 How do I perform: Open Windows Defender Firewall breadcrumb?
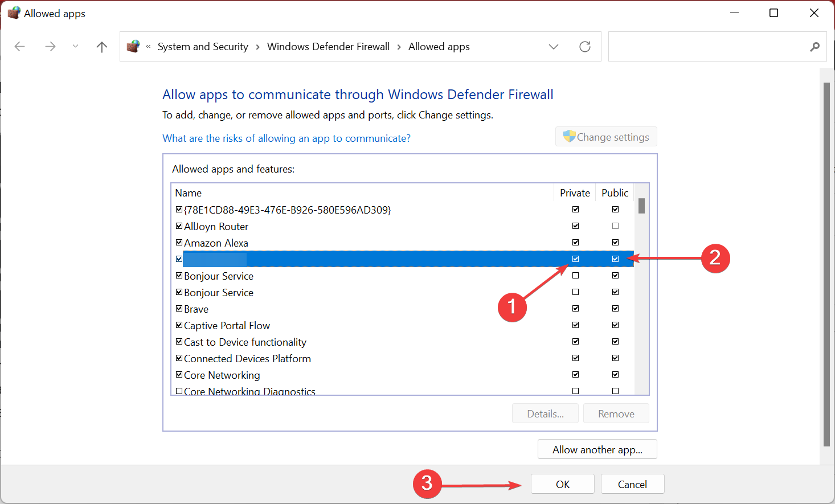coord(328,47)
